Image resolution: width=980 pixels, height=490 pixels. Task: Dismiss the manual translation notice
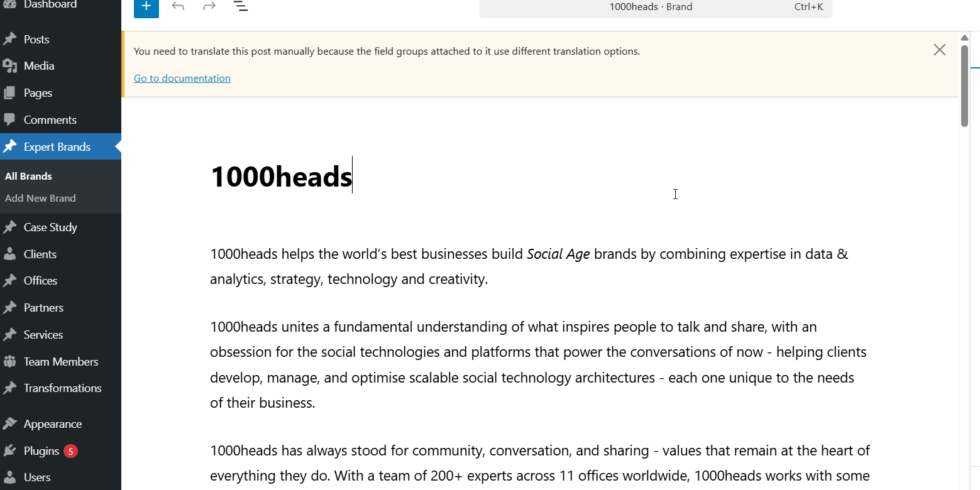point(940,50)
